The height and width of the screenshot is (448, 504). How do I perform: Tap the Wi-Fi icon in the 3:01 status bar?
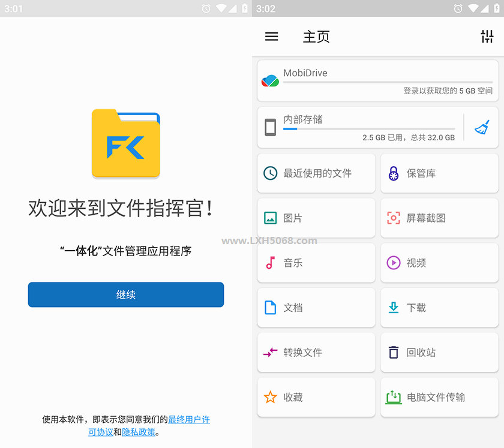coord(221,8)
